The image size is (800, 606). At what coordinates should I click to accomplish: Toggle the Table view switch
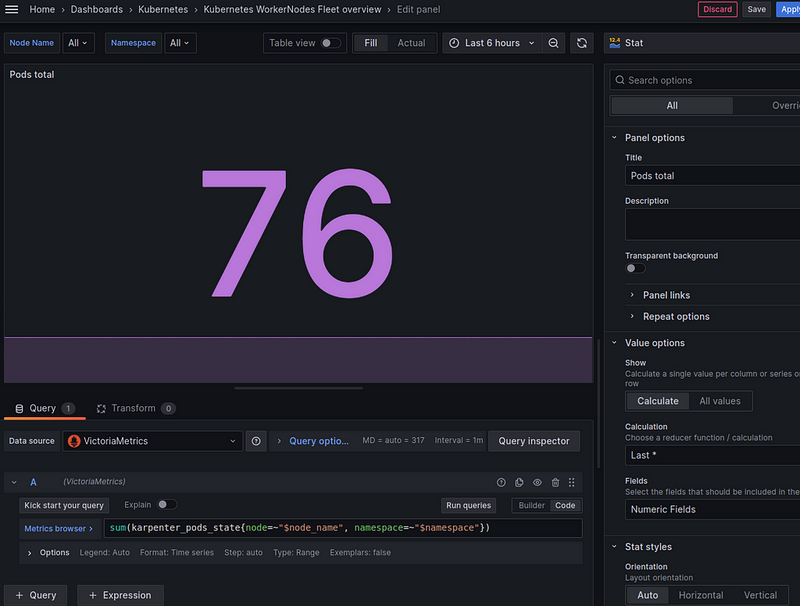[x=331, y=43]
